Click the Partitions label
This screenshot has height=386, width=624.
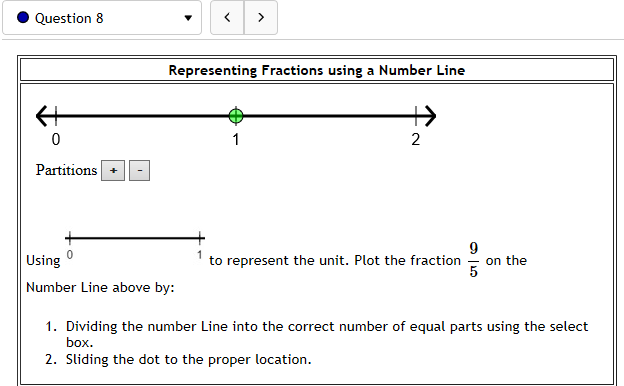point(66,170)
